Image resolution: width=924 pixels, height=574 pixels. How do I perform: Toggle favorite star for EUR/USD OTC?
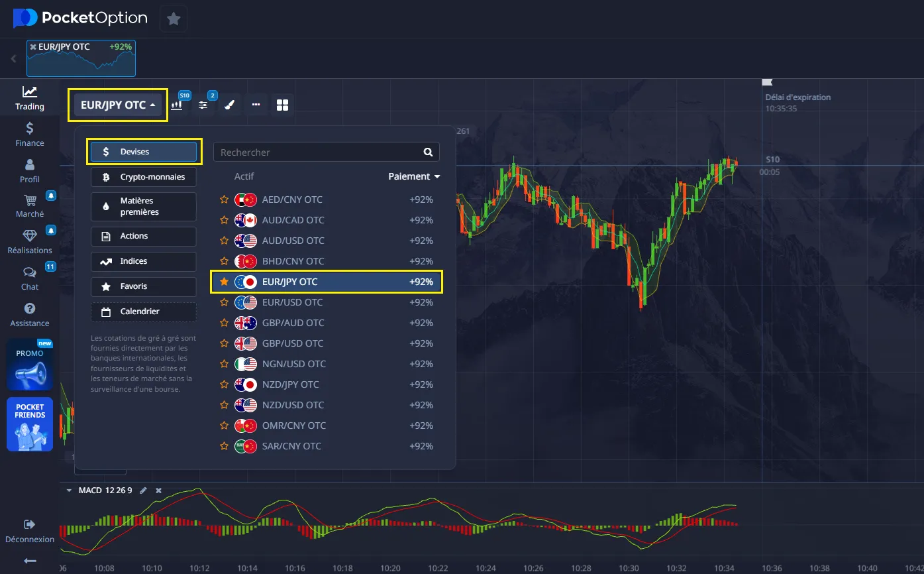click(x=224, y=302)
